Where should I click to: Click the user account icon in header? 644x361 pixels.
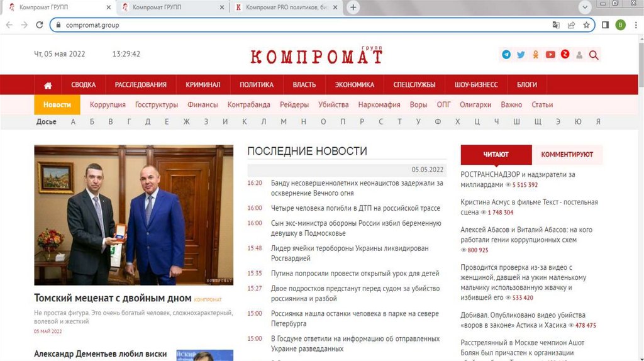coord(579,55)
